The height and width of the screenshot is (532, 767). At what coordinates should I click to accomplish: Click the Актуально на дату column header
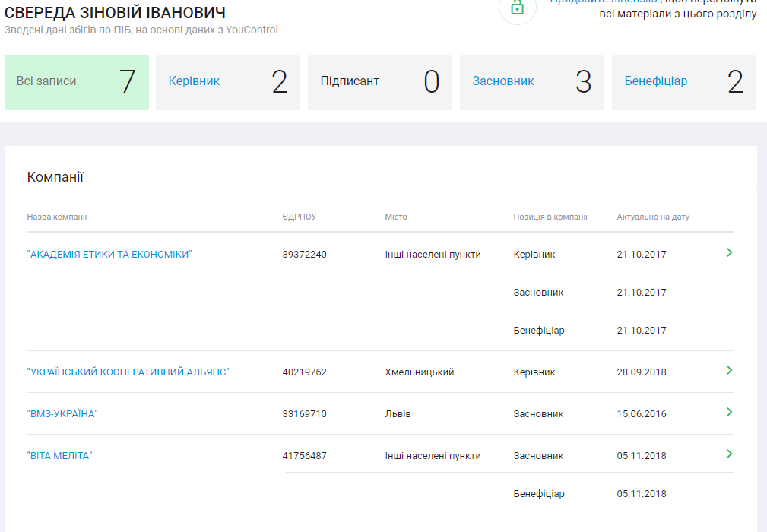tap(653, 217)
